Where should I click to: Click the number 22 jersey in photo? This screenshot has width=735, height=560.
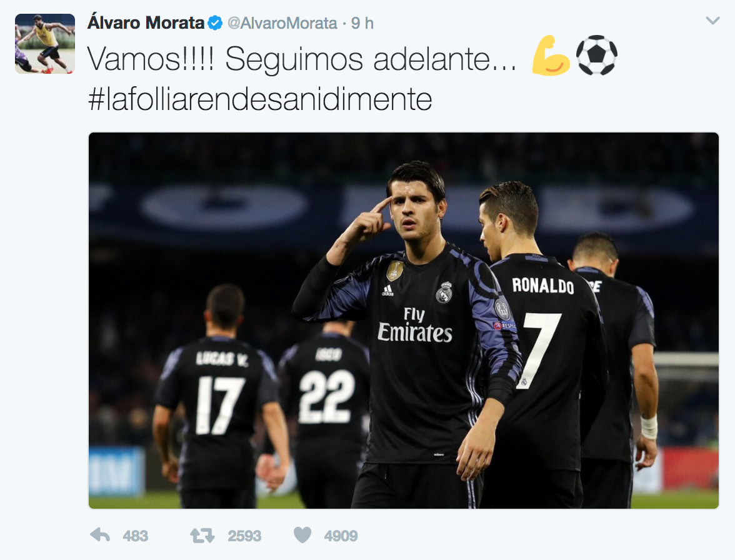[327, 389]
